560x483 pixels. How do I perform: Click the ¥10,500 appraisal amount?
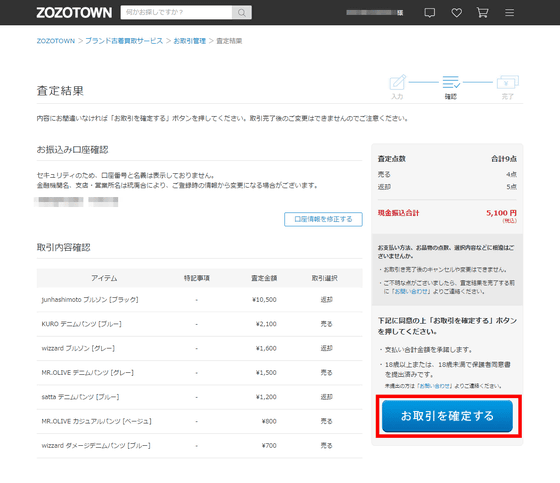click(264, 300)
